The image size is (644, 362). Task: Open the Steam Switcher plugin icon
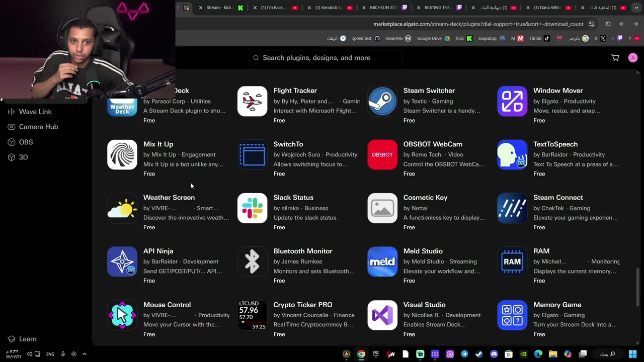click(x=382, y=101)
